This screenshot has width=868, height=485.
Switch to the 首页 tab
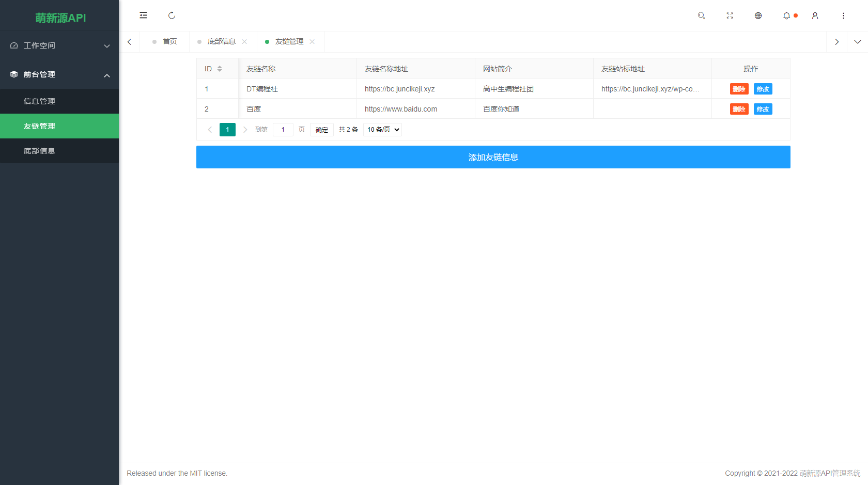171,41
